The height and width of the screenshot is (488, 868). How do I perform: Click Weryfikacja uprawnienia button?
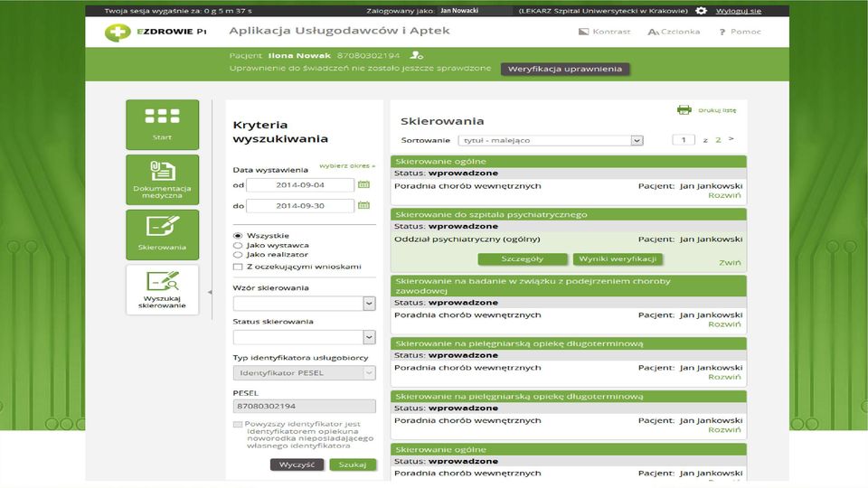pos(564,70)
